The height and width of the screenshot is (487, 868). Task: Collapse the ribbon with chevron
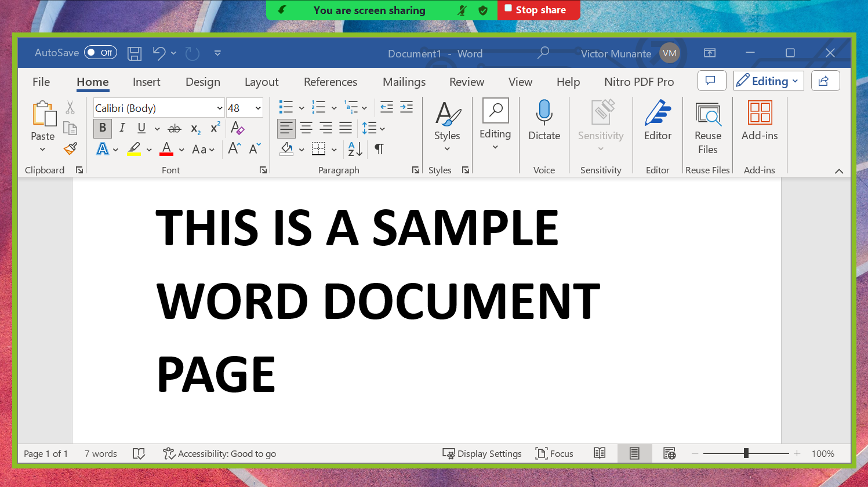coord(839,171)
